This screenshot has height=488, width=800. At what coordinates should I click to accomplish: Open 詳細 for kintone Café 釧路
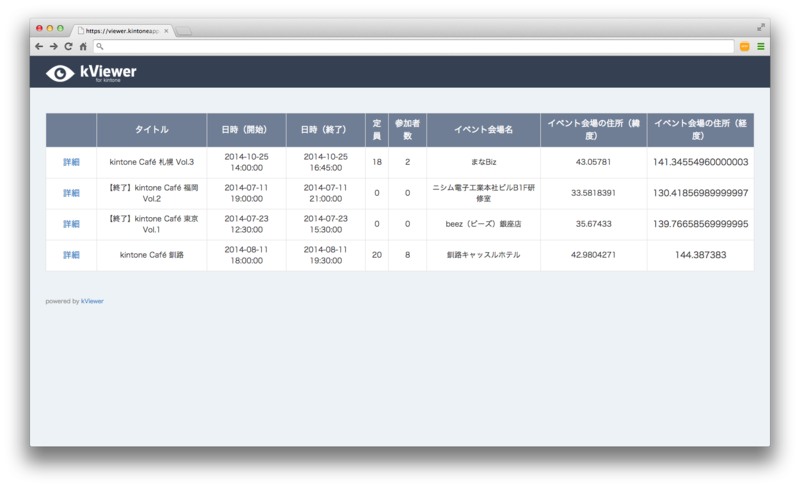(71, 255)
